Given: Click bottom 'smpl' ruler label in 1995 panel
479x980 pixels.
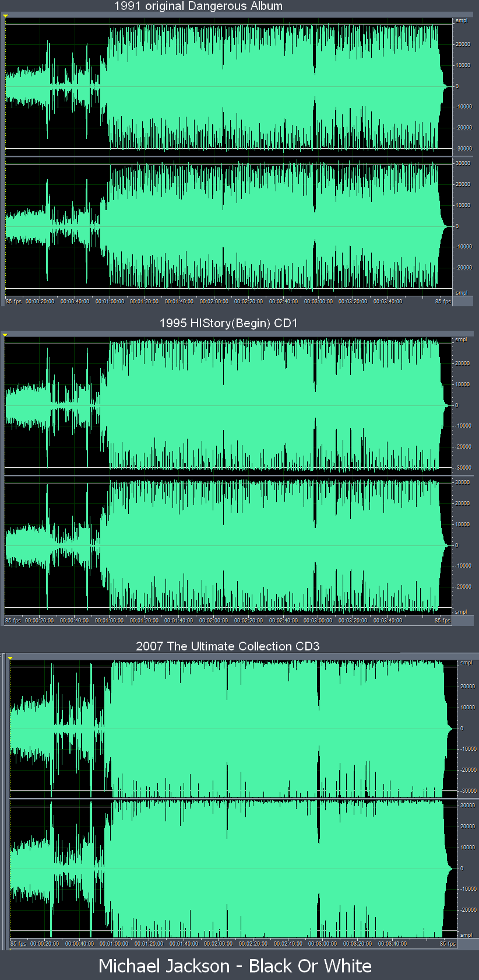Looking at the screenshot, I should (461, 612).
